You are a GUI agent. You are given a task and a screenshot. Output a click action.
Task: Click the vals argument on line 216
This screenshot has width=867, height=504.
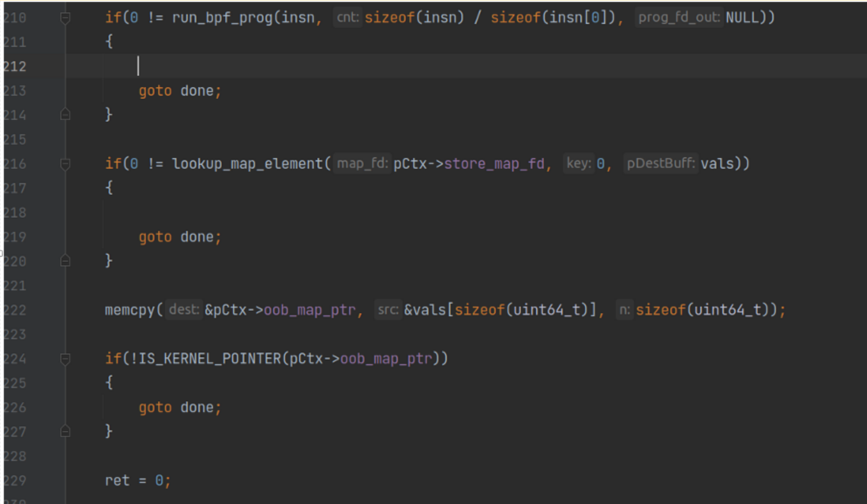pyautogui.click(x=717, y=164)
